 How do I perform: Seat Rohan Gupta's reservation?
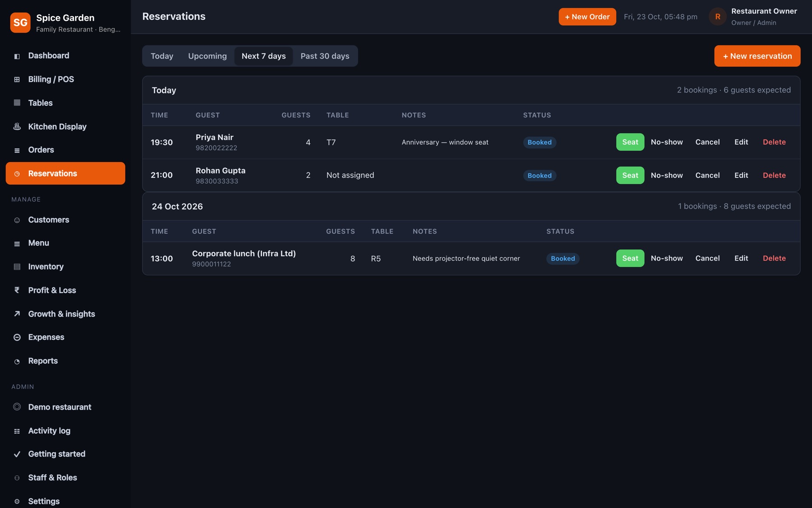point(630,175)
